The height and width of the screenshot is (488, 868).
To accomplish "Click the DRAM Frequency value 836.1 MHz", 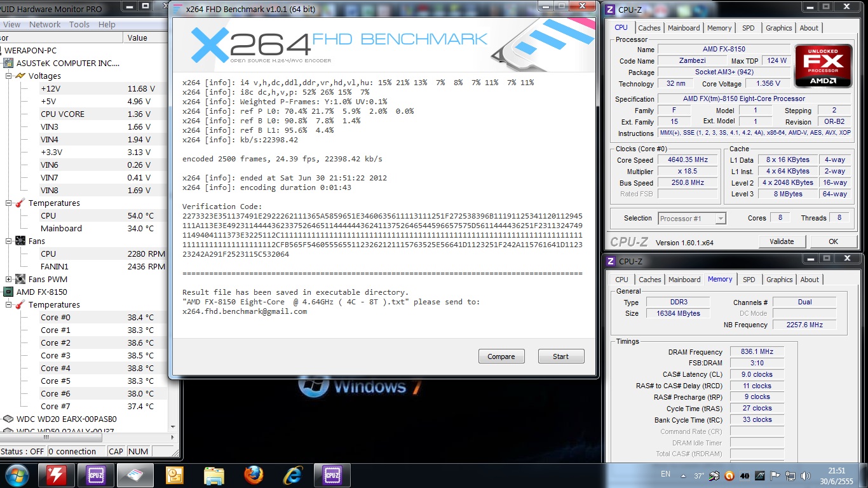I will pyautogui.click(x=757, y=351).
